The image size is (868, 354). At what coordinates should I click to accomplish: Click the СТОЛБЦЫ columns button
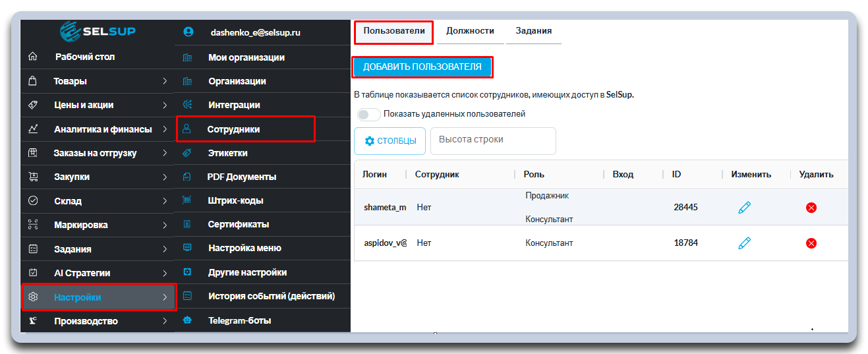(390, 141)
